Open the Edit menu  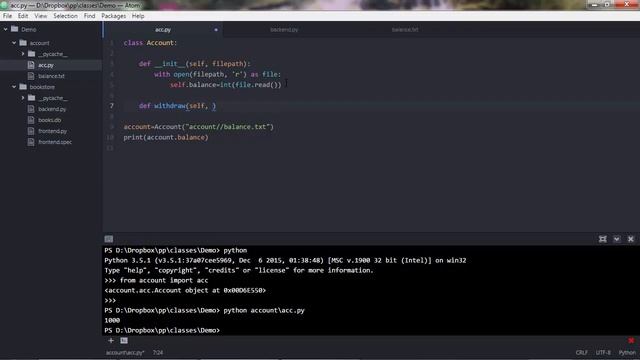click(x=23, y=16)
